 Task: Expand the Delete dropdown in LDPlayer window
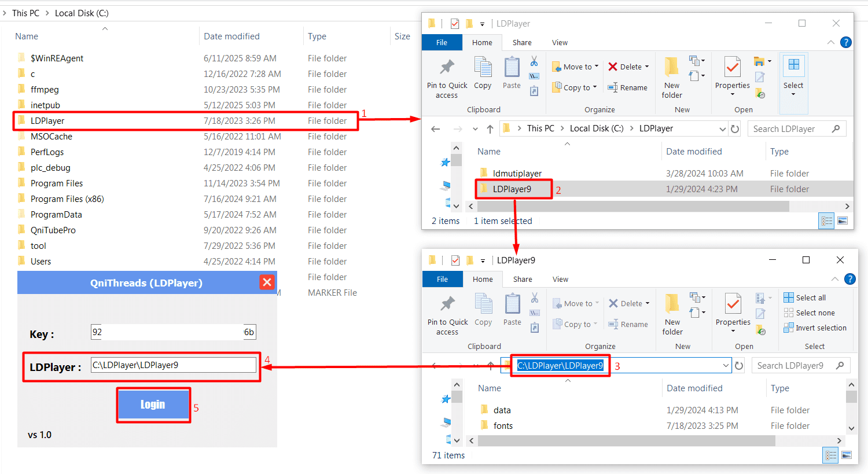647,67
